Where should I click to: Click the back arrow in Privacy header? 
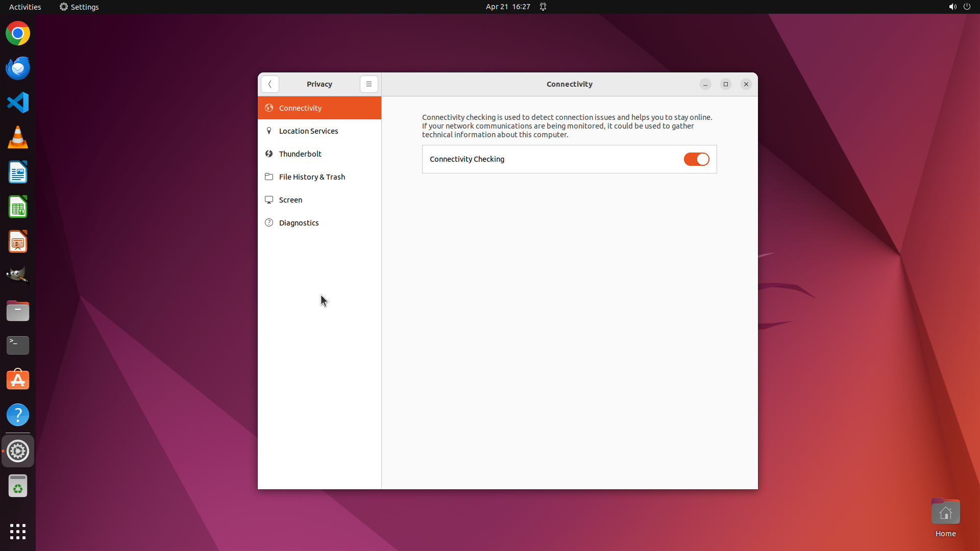(269, 84)
